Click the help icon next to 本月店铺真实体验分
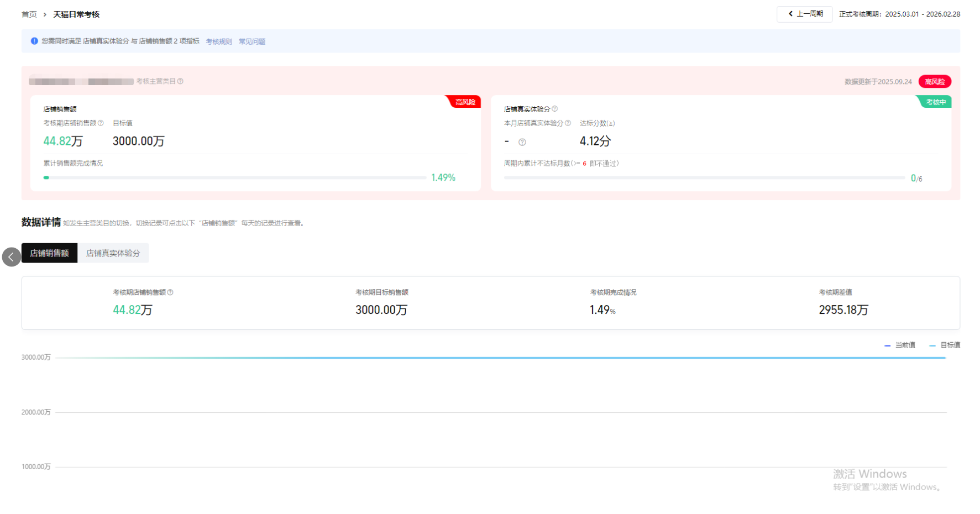The image size is (980, 514). point(568,123)
